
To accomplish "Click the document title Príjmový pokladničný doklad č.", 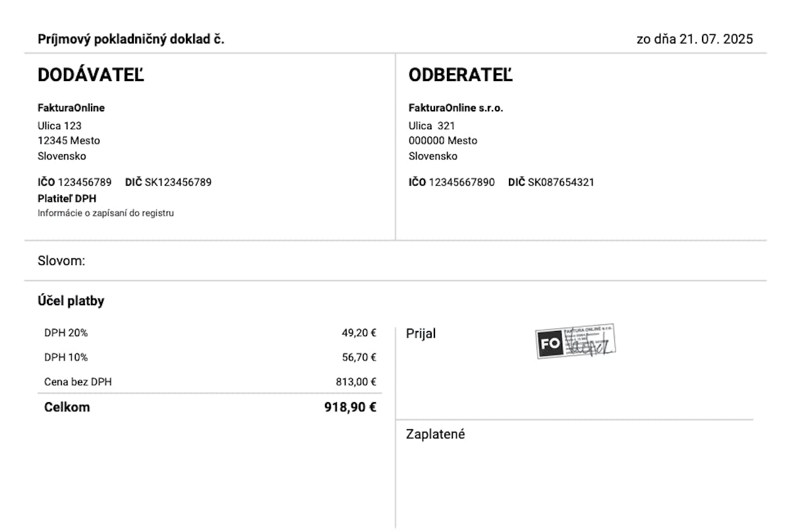I will pos(131,39).
